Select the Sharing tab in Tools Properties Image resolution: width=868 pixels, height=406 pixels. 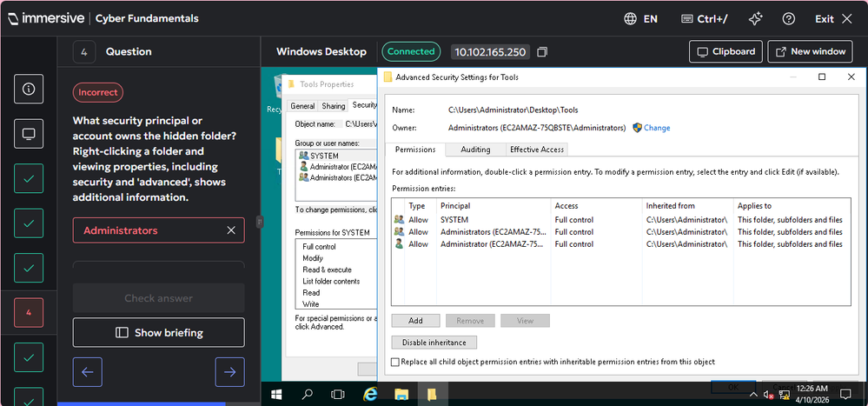click(x=333, y=106)
